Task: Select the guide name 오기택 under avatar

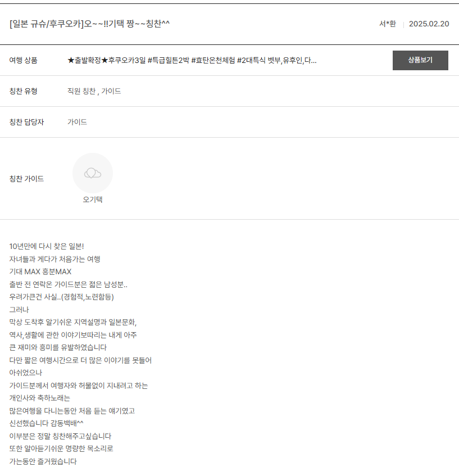Action: tap(93, 200)
